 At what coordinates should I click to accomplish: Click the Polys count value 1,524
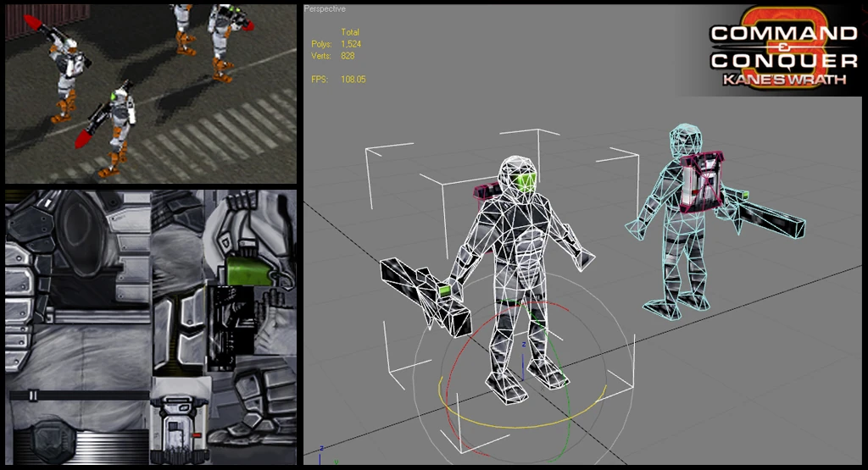351,44
